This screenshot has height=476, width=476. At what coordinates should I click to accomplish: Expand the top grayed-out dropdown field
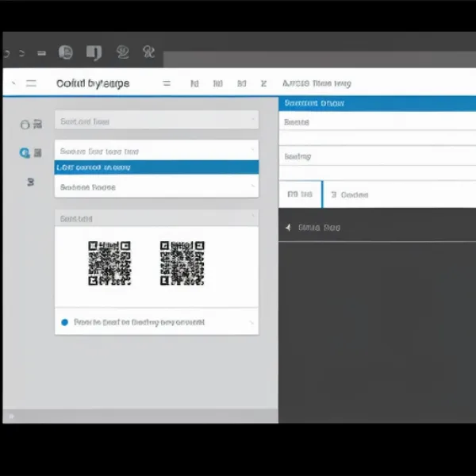click(x=156, y=121)
